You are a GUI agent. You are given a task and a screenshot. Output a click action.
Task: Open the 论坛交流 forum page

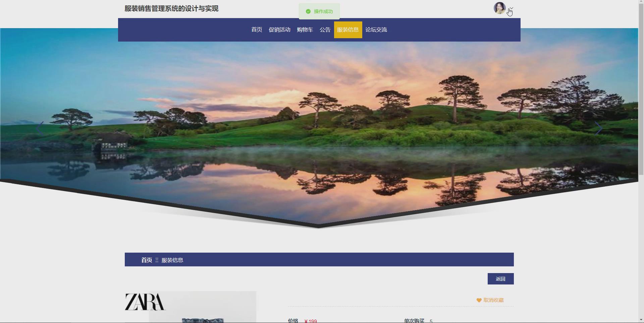pyautogui.click(x=376, y=29)
